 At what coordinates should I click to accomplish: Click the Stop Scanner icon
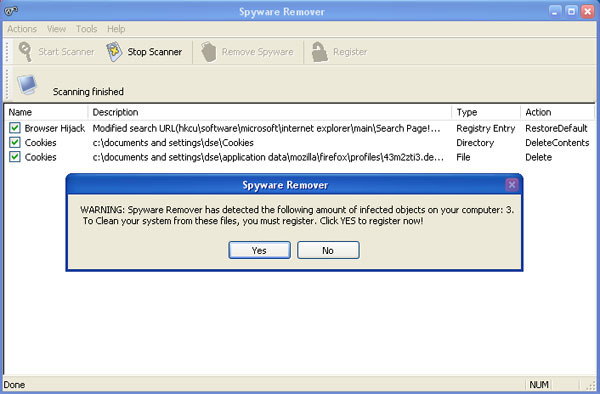click(114, 52)
